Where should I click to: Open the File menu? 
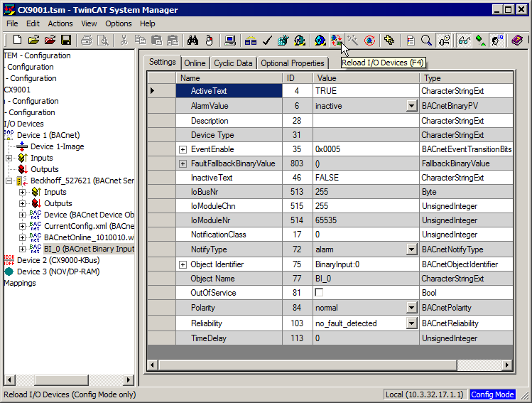12,23
